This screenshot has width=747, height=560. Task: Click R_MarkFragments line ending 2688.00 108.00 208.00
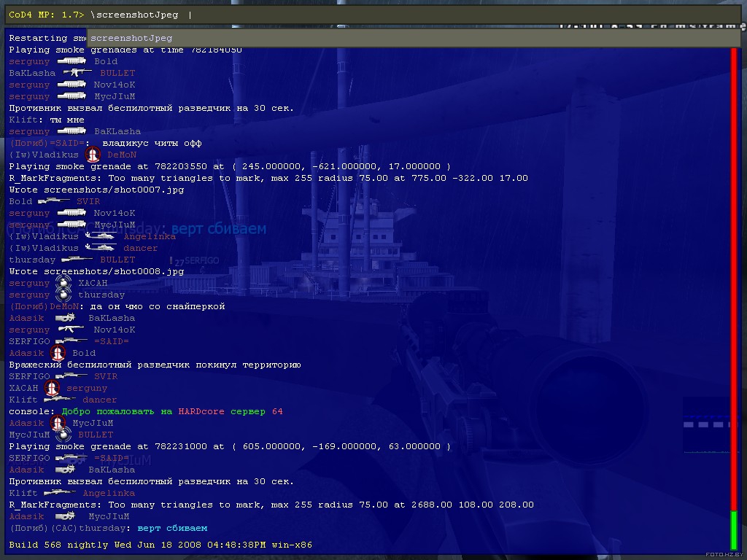pos(271,505)
